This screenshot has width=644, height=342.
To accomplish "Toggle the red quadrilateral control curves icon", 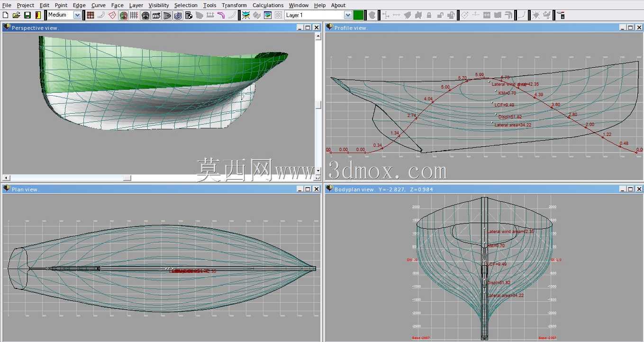I will (112, 15).
